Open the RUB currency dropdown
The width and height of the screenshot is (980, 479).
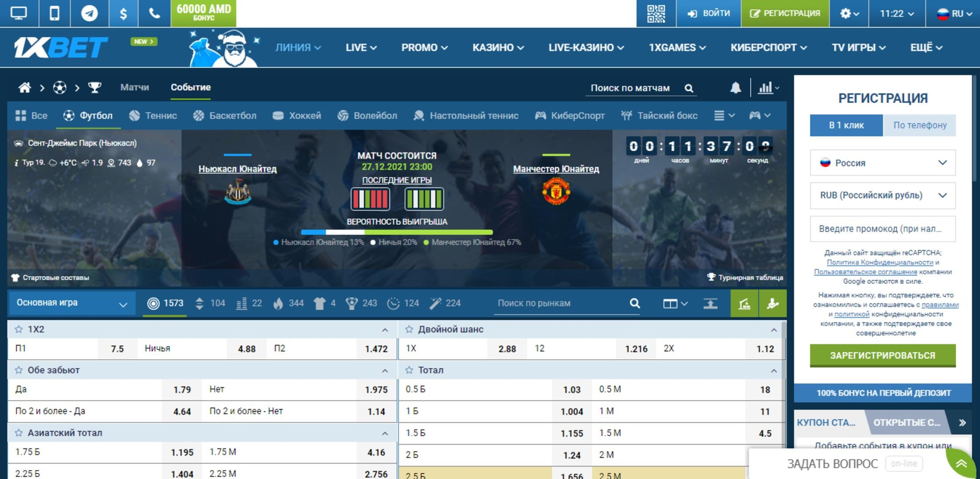(x=883, y=196)
